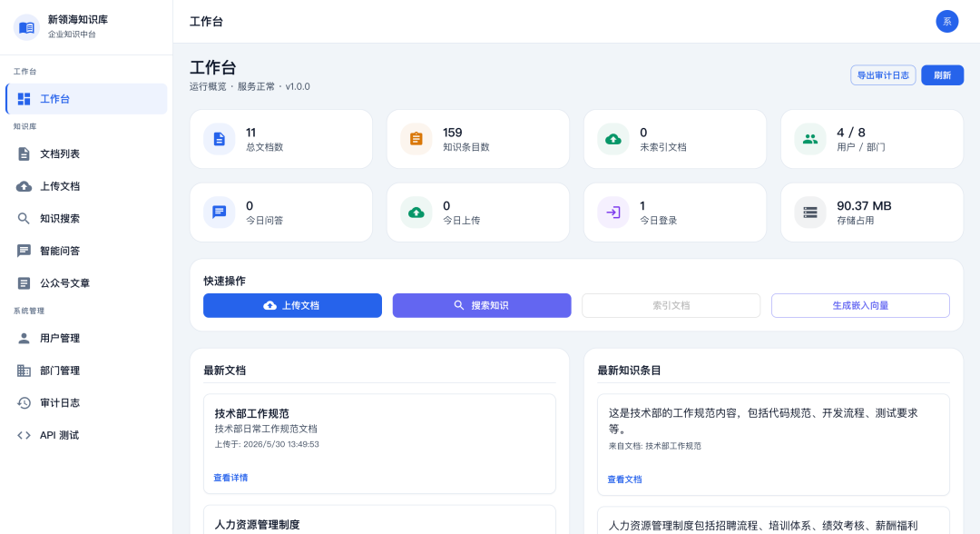The width and height of the screenshot is (980, 534).
Task: Navigate to 公众号文章 page
Action: tap(86, 283)
